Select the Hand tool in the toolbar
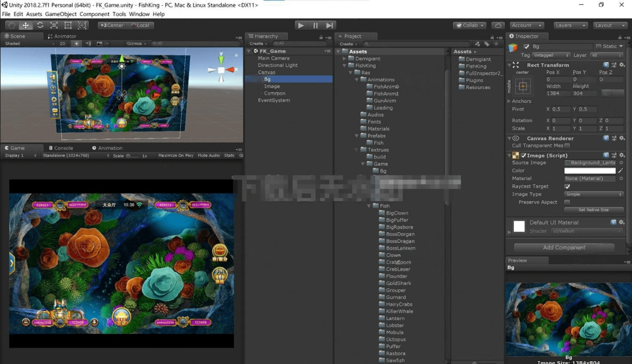 12,25
